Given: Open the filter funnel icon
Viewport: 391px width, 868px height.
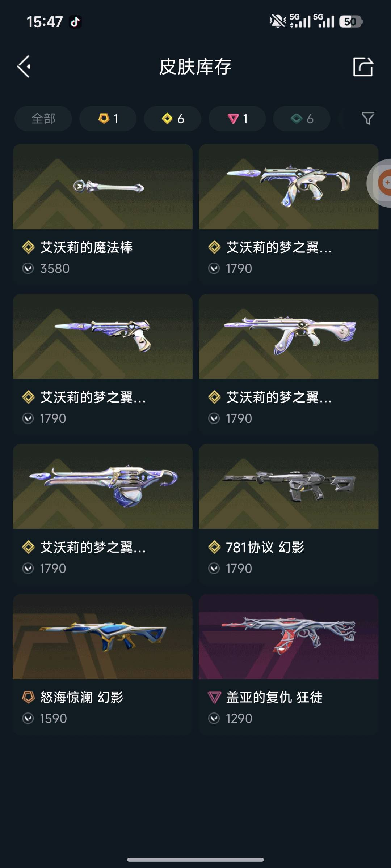Looking at the screenshot, I should pyautogui.click(x=368, y=118).
